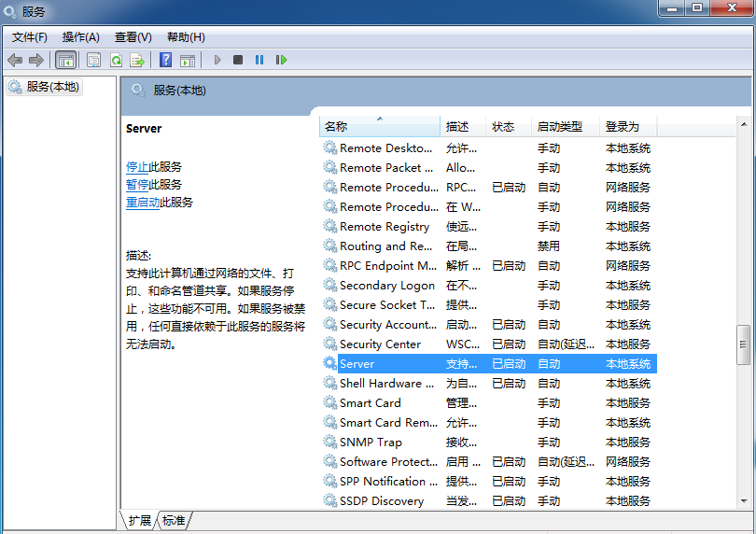Select the SNMP Trap service name
This screenshot has width=756, height=534.
[x=371, y=442]
